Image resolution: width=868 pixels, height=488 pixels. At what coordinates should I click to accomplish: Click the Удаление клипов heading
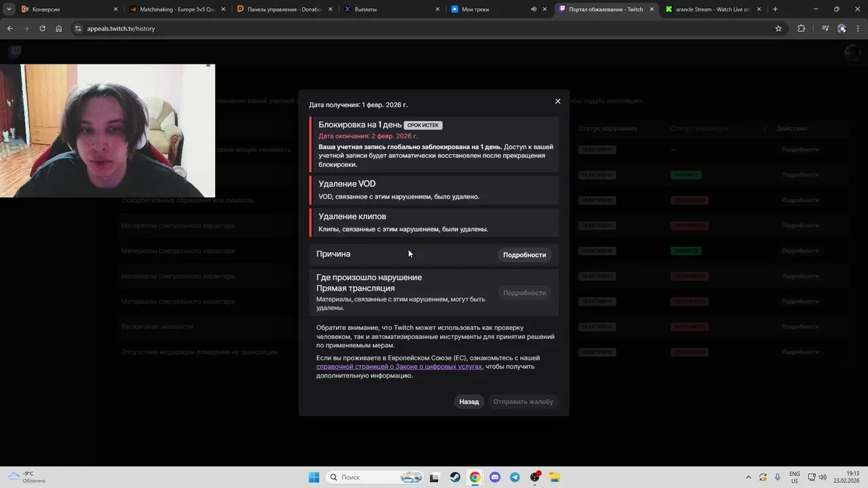tap(353, 216)
